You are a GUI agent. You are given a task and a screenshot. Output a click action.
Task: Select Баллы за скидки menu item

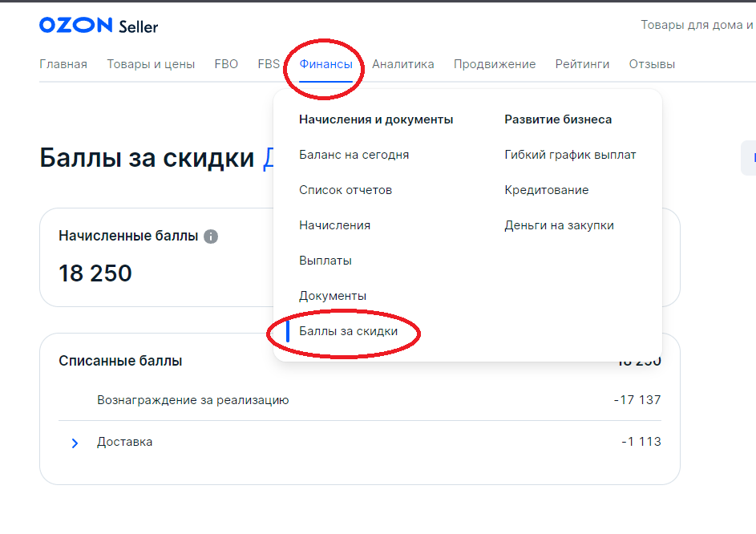(348, 331)
